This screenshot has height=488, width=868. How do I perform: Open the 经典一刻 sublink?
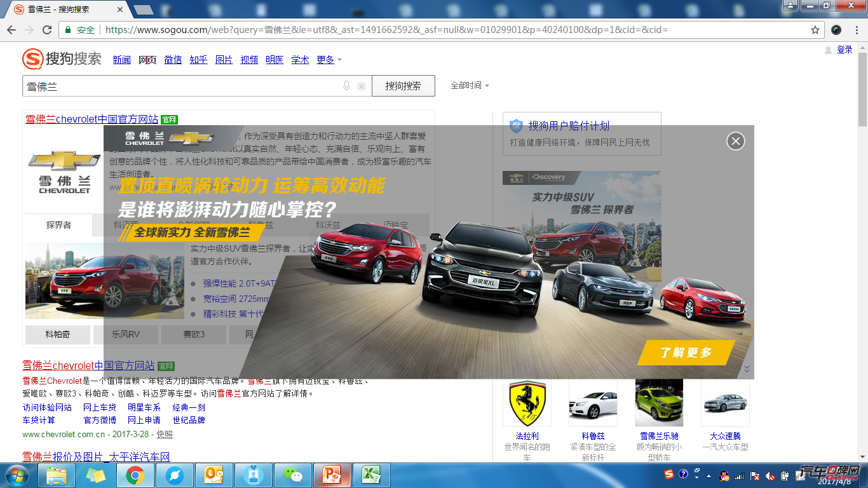(x=189, y=407)
